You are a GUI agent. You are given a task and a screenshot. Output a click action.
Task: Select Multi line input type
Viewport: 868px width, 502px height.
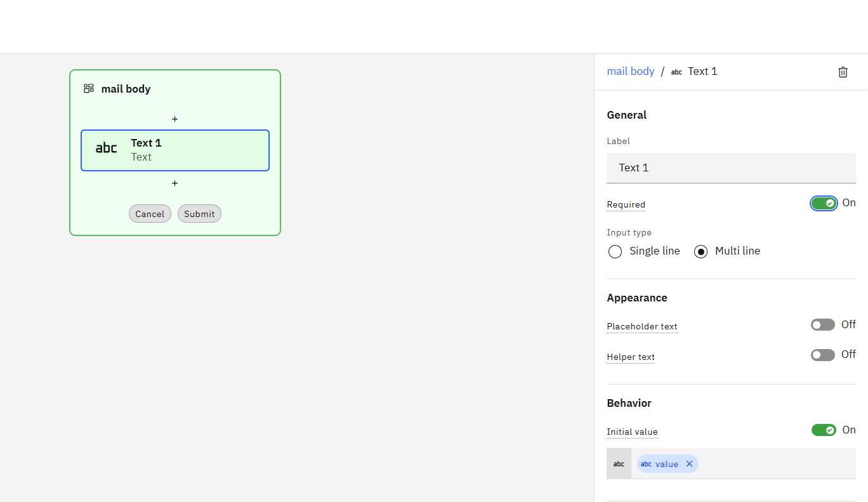700,251
